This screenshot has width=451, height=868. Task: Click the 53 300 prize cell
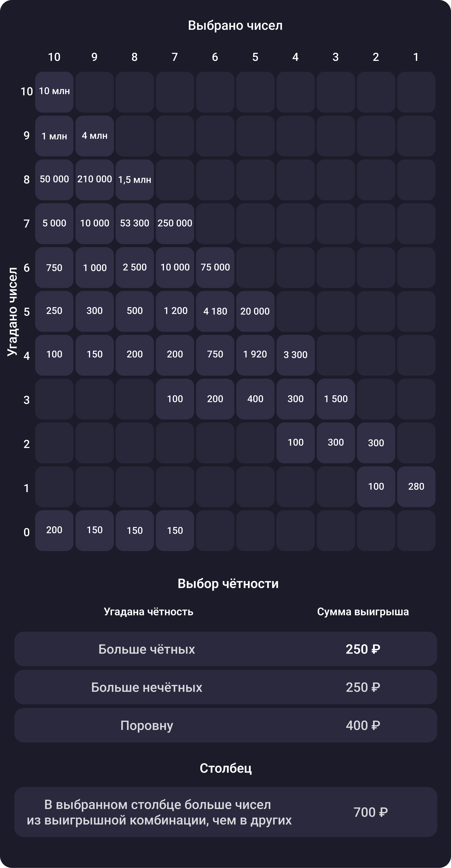coord(135,223)
